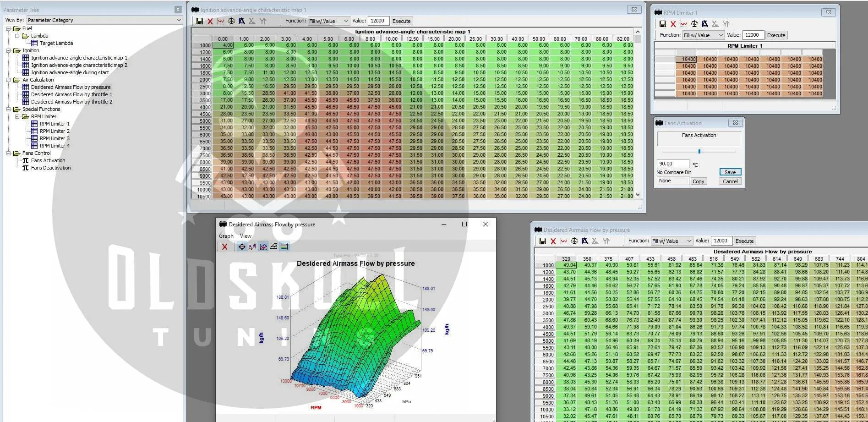
Task: Open the Graph menu
Action: click(226, 236)
